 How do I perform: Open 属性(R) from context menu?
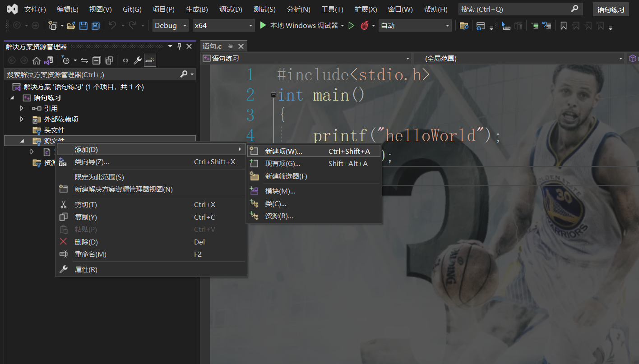151,270
